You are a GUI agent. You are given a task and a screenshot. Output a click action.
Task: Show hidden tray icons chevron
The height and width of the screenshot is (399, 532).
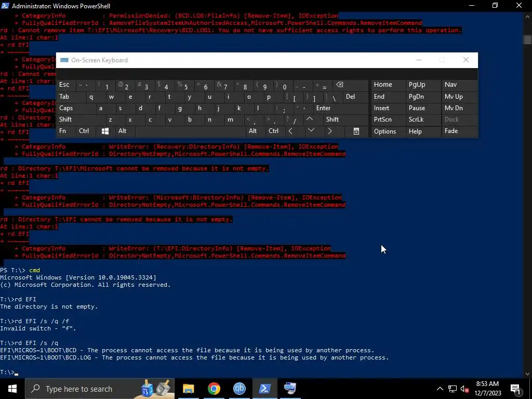(x=440, y=389)
